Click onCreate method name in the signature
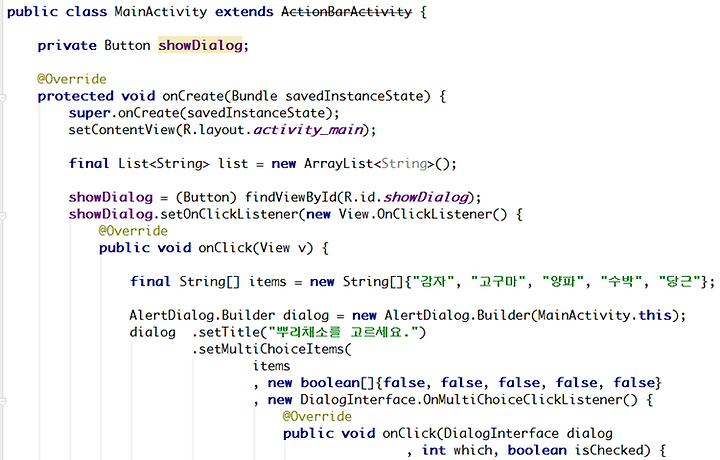 coord(193,96)
